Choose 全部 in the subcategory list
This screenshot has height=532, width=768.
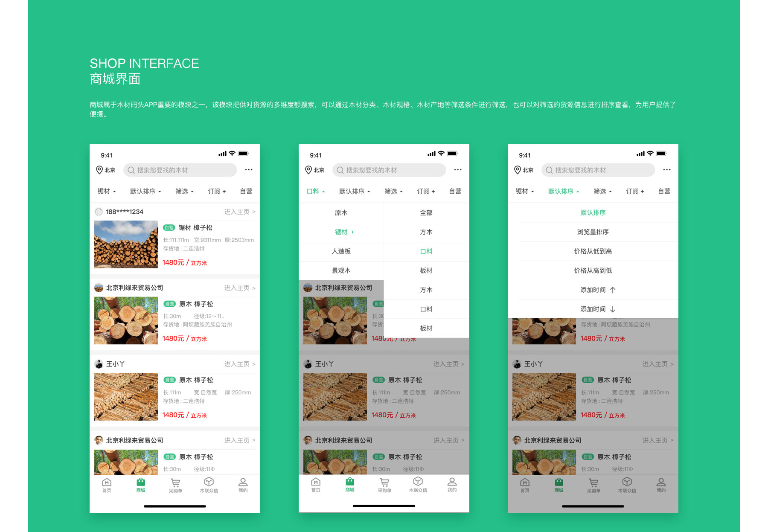coord(426,212)
